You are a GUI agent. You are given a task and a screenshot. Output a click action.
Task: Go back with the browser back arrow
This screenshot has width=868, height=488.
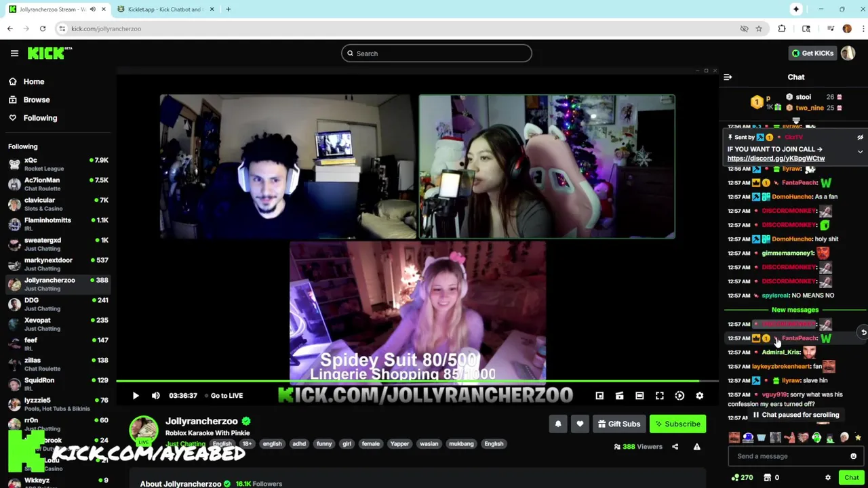10,28
